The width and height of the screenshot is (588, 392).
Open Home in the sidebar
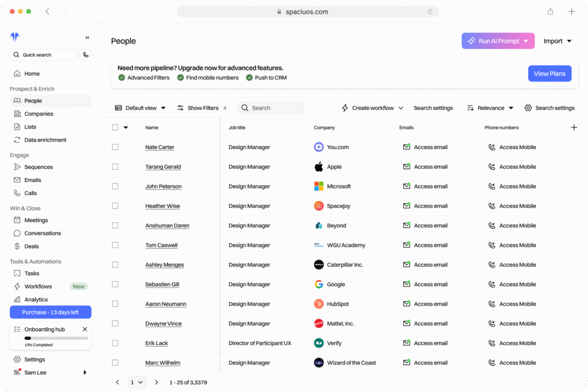coord(51,74)
